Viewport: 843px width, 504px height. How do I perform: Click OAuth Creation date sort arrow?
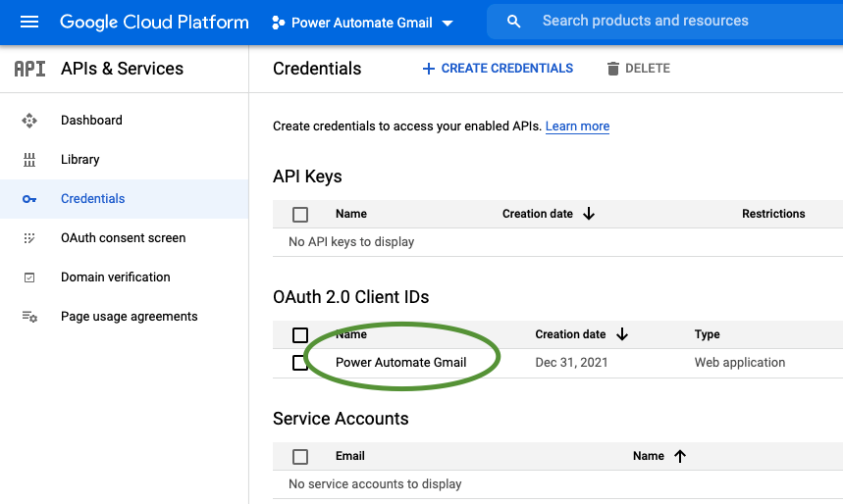coord(622,334)
